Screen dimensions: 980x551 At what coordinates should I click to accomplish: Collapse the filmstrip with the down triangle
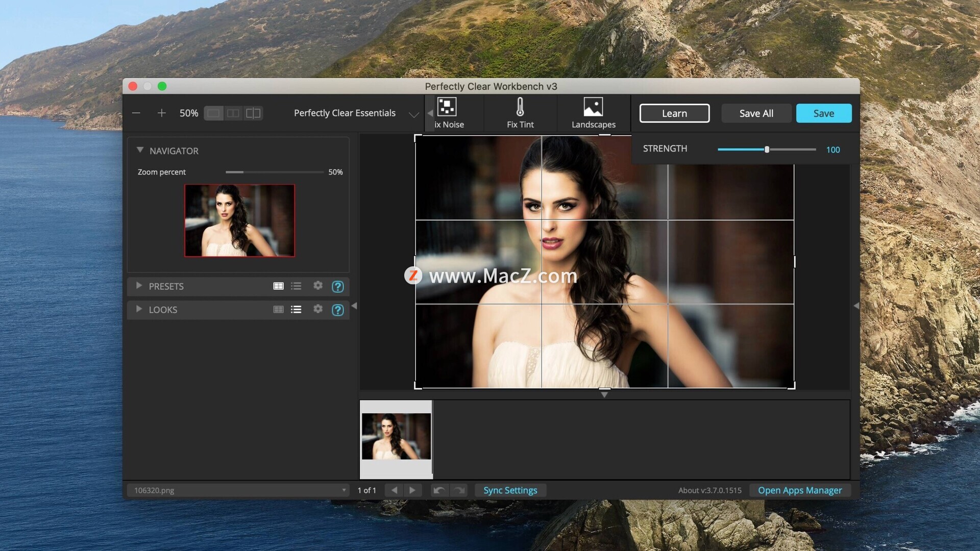(604, 394)
